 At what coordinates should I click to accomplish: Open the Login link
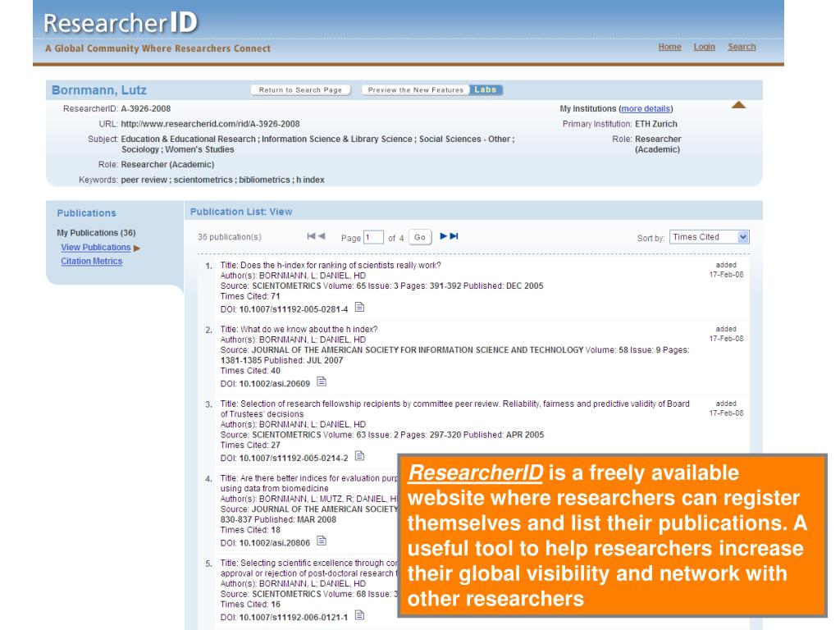click(704, 47)
